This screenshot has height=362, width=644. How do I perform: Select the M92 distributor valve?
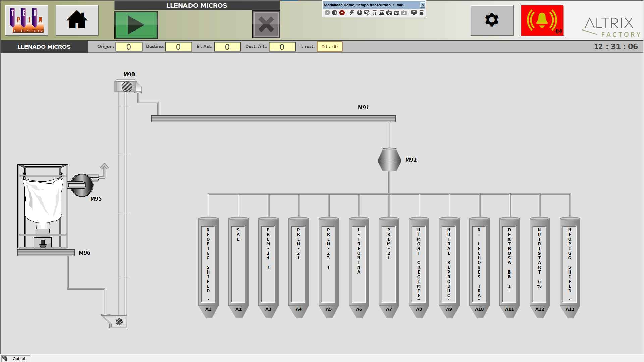coord(389,160)
